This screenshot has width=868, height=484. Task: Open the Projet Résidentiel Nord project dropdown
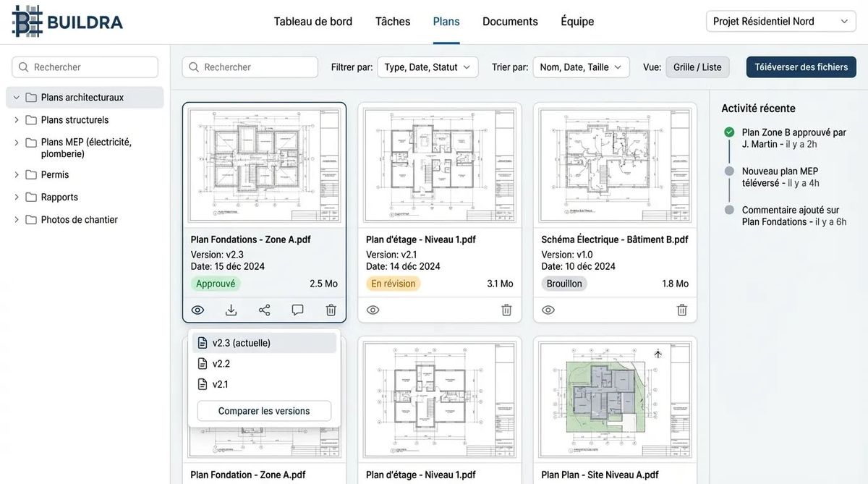(x=780, y=22)
